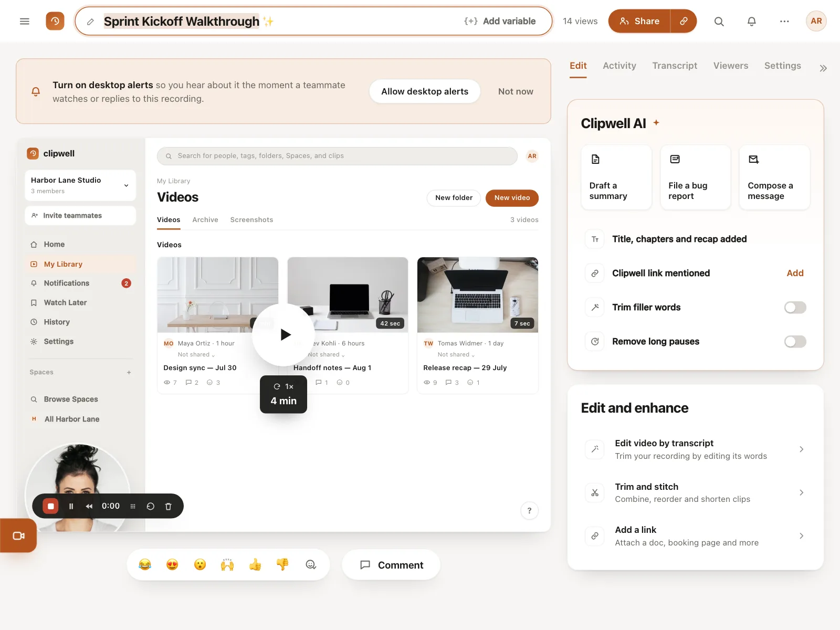Click the Share button
840x630 pixels.
pos(639,21)
